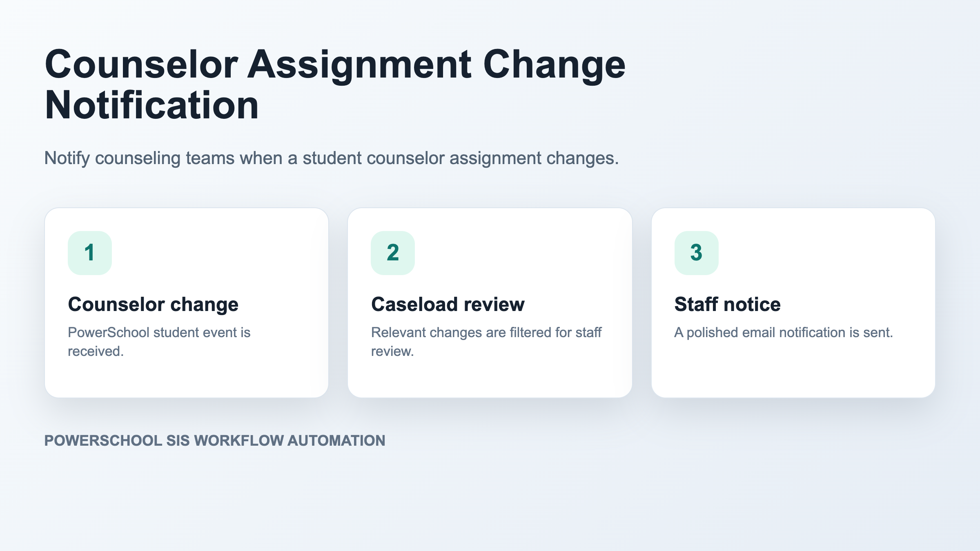980x551 pixels.
Task: Click 'PowerSchool student event is received' text
Action: click(159, 342)
